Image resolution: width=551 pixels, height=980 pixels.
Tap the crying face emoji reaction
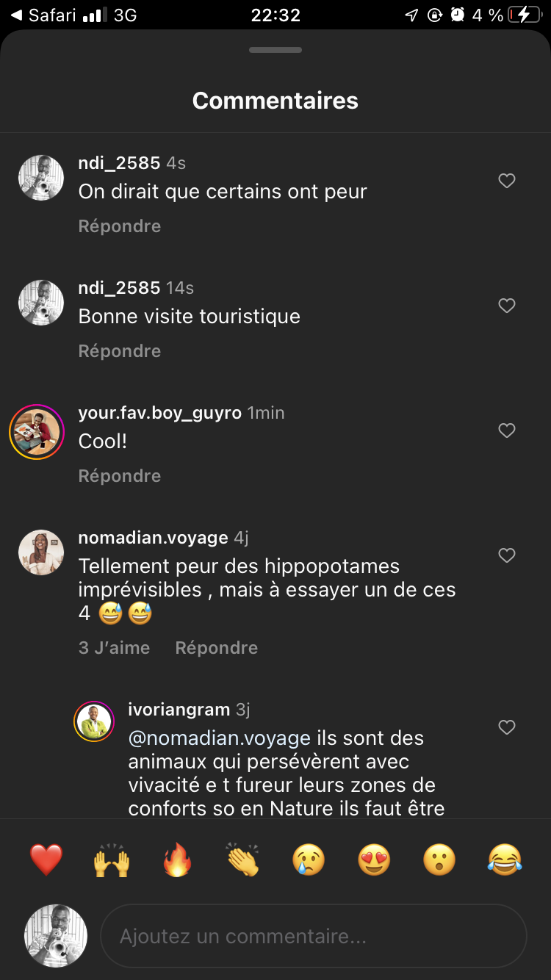(309, 860)
